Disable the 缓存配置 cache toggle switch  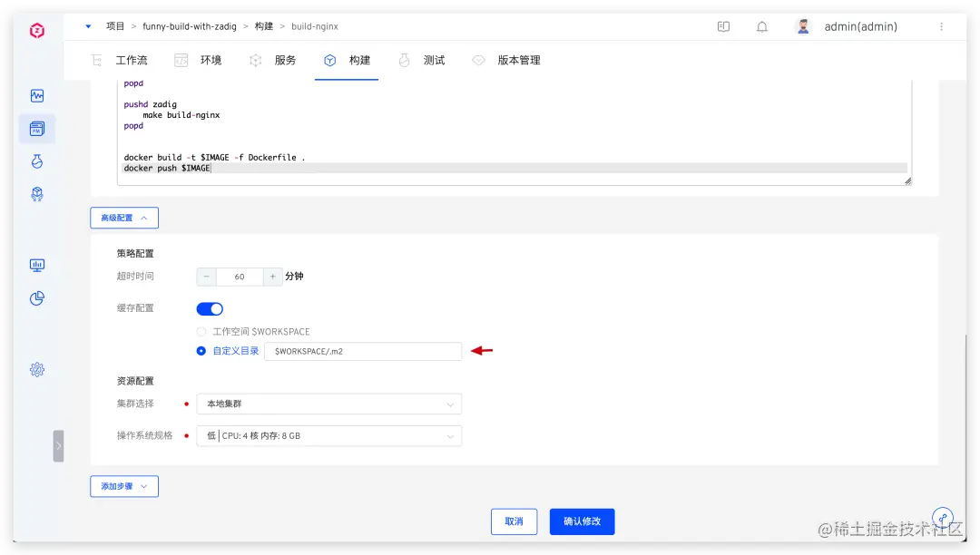[x=210, y=308]
